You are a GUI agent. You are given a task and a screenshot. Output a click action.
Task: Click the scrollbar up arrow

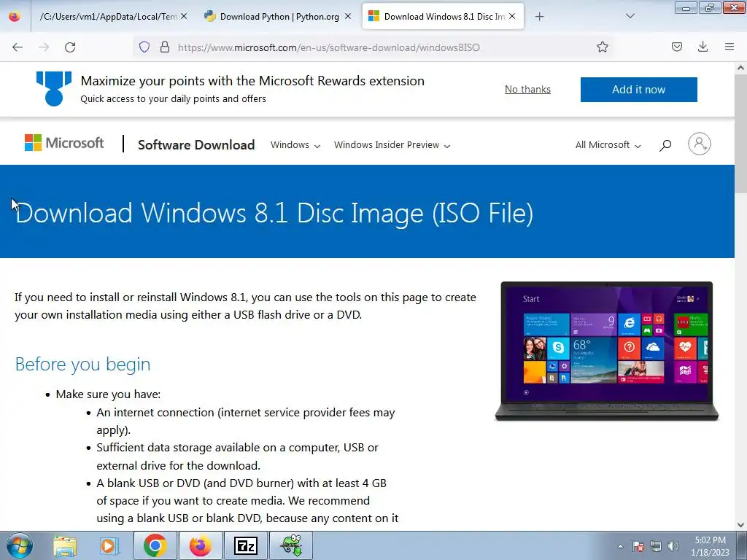[740, 68]
